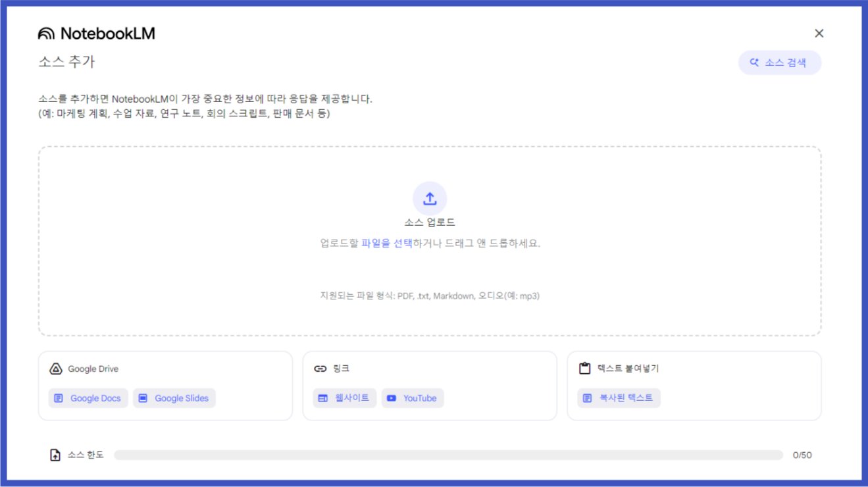The height and width of the screenshot is (487, 868).
Task: Click the 텍스트 붙여넣기 clipboard icon
Action: (x=584, y=369)
